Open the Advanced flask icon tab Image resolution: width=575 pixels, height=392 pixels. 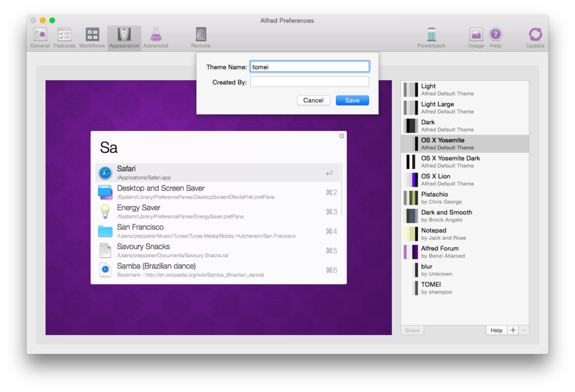pos(156,34)
